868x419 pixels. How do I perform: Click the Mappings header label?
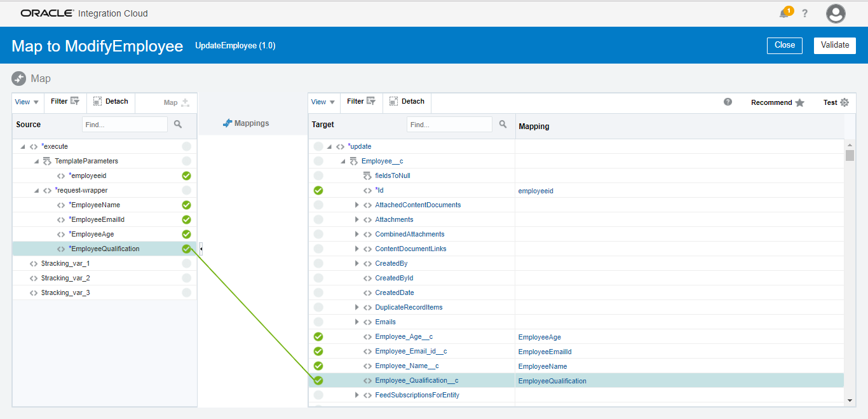pyautogui.click(x=246, y=123)
